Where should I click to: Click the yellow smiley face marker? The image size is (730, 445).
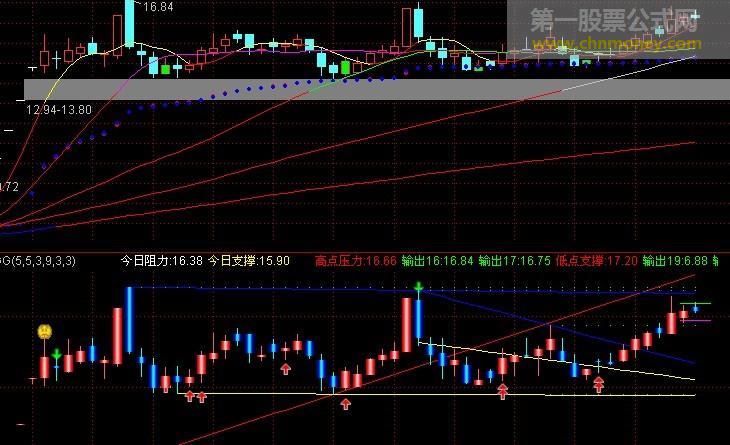click(x=45, y=331)
